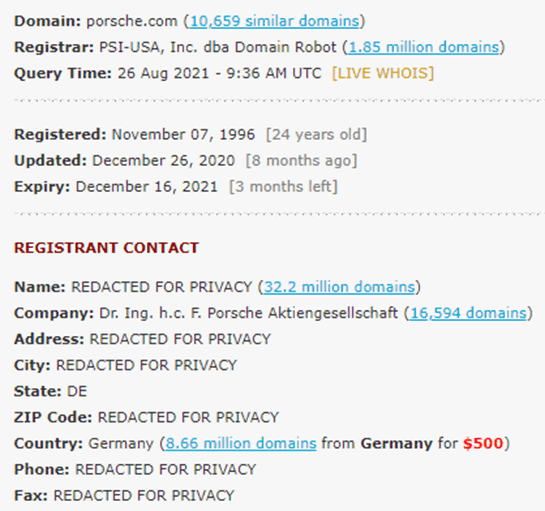Click the December 16, 2021 expiry date
Viewport: 545px width, 511px height.
(x=147, y=187)
